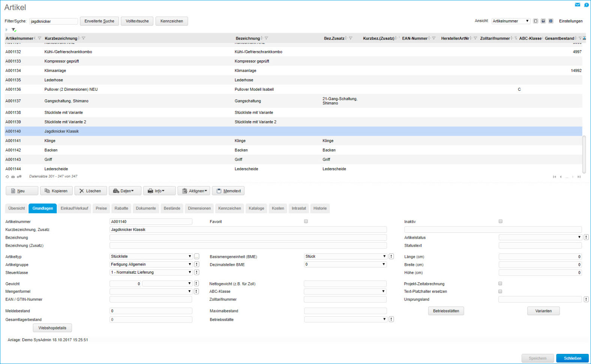Click the print icon below the table

13,177
